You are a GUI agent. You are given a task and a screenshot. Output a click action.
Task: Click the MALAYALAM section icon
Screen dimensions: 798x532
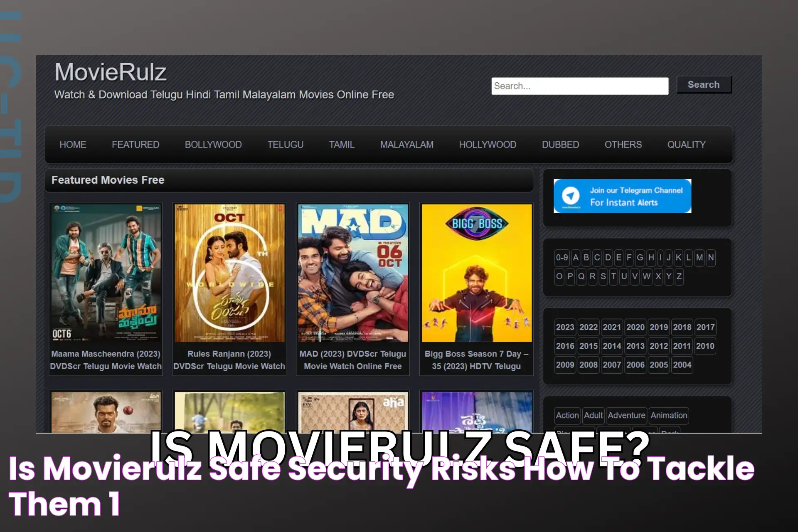[407, 144]
